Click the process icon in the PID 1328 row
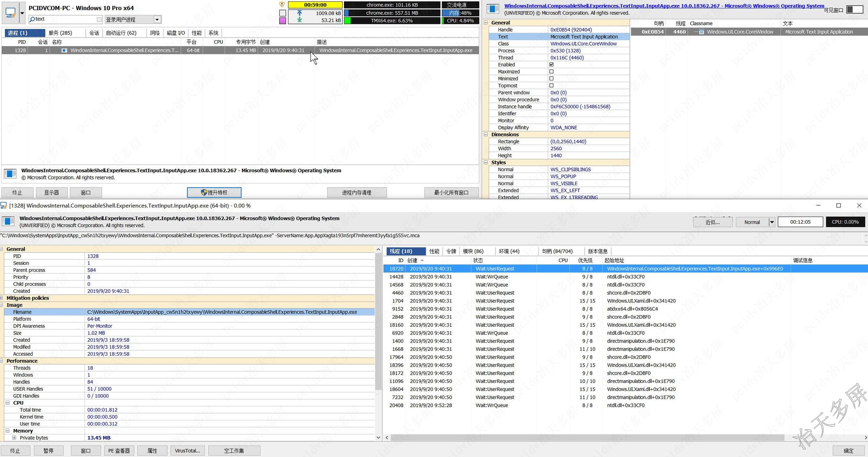 pyautogui.click(x=64, y=51)
